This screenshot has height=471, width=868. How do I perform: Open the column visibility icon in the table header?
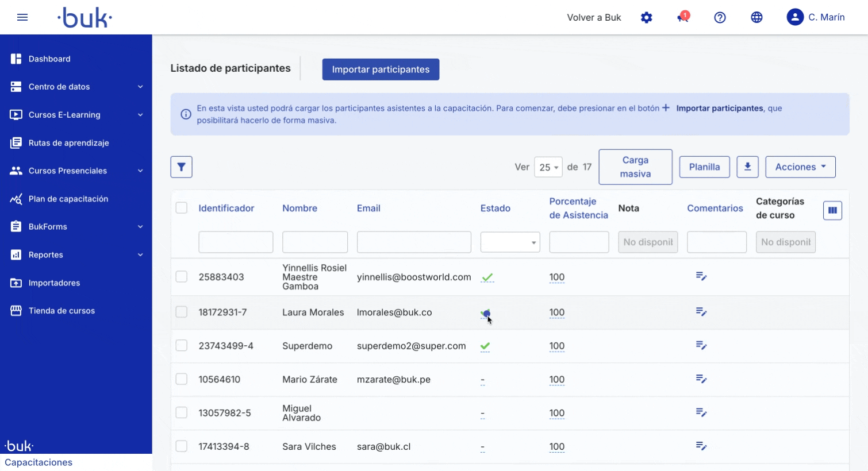click(832, 210)
